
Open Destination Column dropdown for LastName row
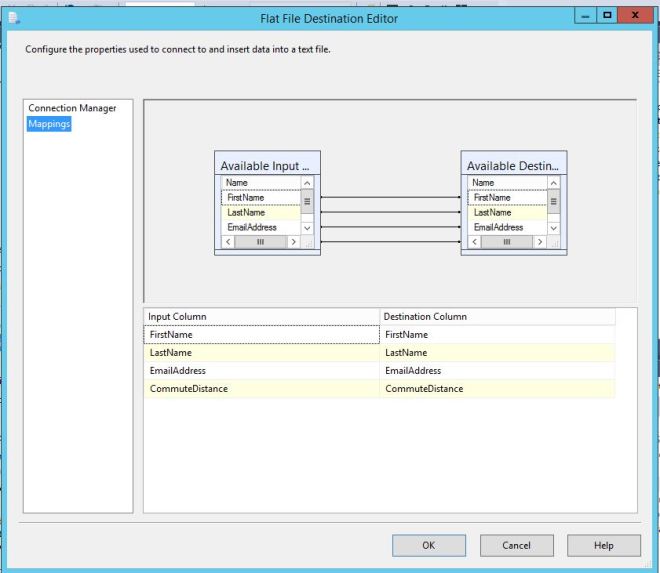497,353
